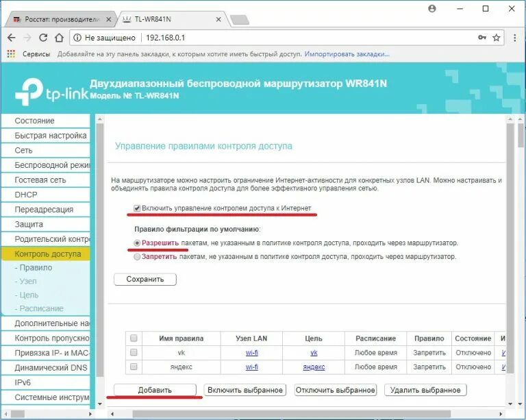The image size is (526, 420).
Task: Select the Запретить radio button
Action: click(x=137, y=257)
